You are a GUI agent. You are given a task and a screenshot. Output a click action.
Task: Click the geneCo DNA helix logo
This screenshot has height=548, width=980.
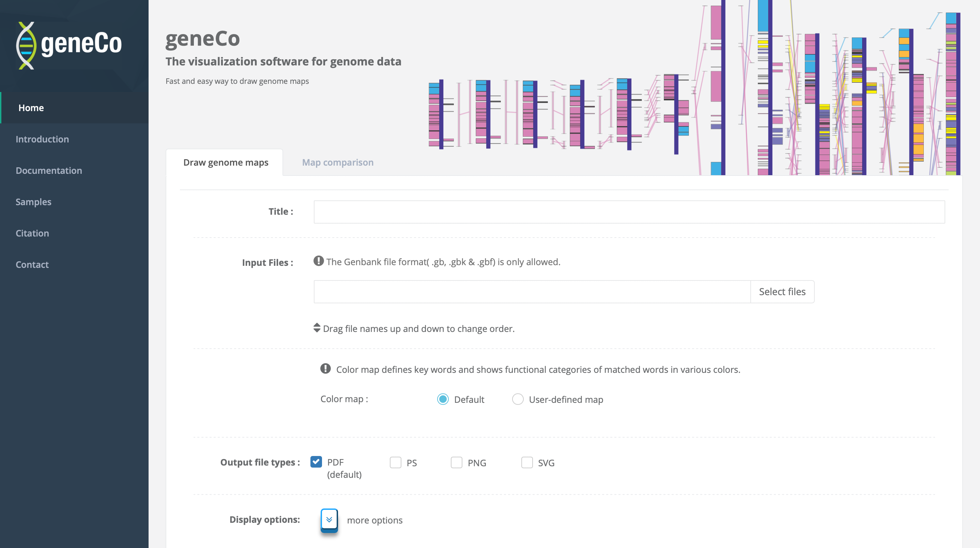pos(27,45)
